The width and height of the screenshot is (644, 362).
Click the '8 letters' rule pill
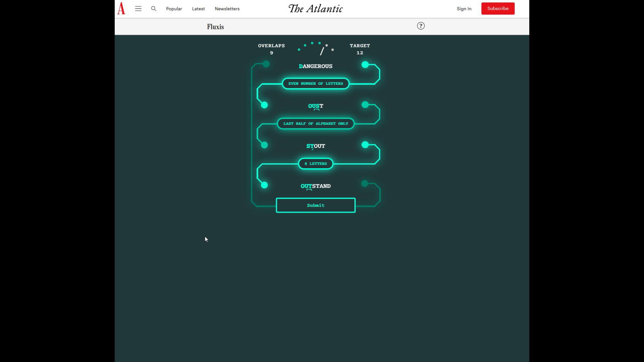click(316, 164)
